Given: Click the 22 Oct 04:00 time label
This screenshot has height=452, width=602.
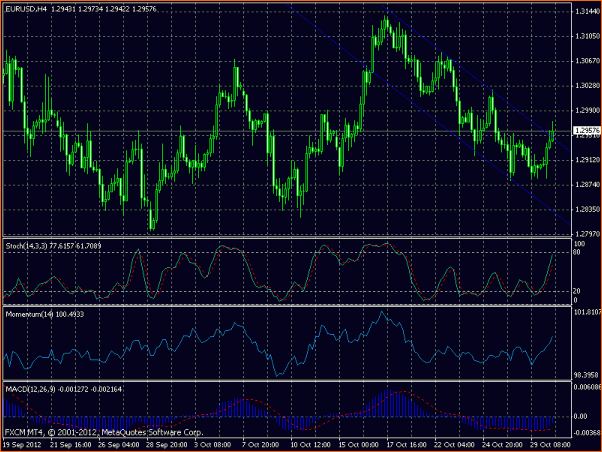Looking at the screenshot, I should [x=455, y=445].
